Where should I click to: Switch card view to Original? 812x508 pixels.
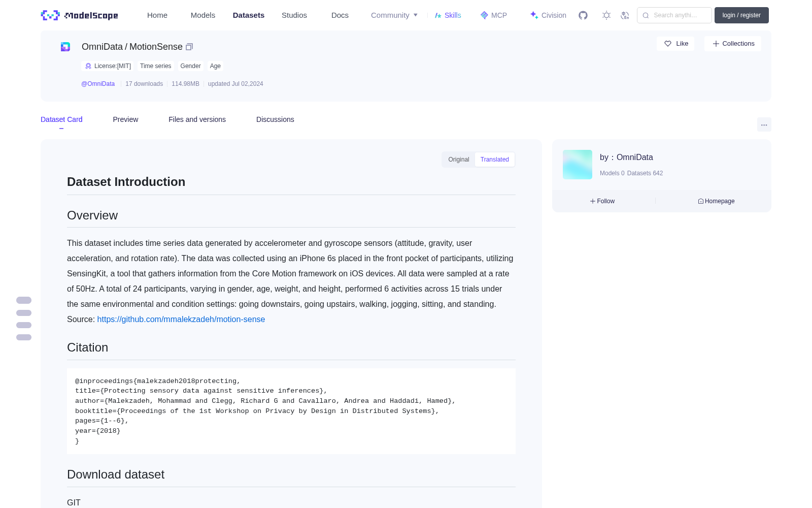(x=458, y=160)
